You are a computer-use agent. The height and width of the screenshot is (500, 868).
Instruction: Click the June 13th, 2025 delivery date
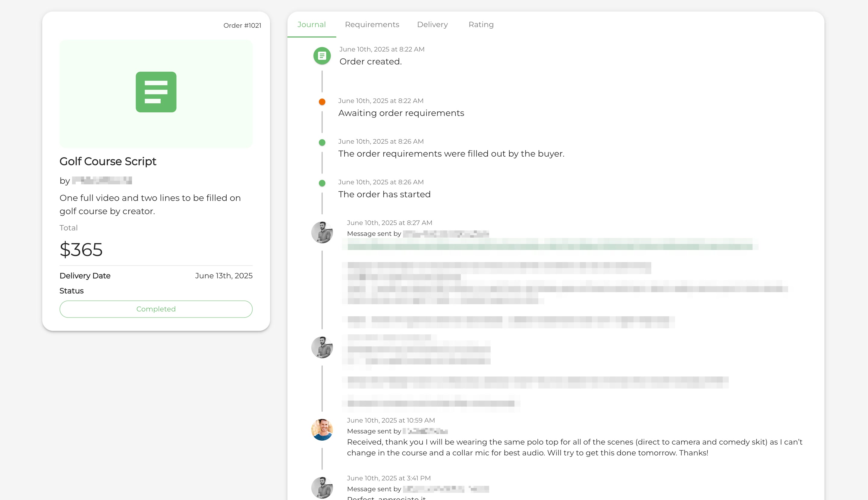[x=224, y=276]
